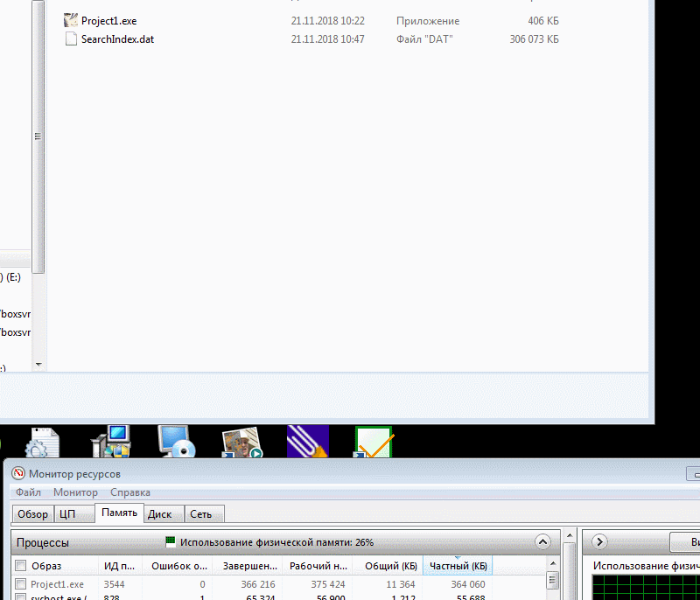Screen dimensions: 700x600
Task: Sort by Частный (КБ) column header
Action: point(458,566)
